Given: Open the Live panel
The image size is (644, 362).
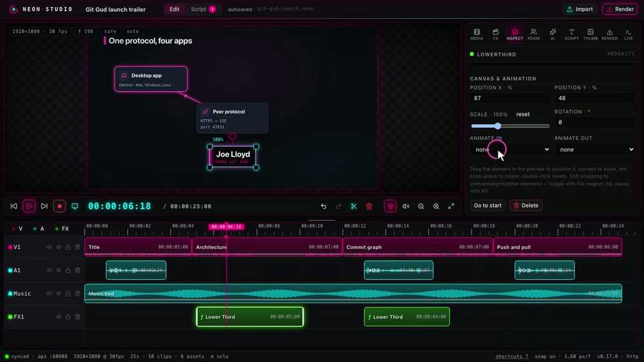Looking at the screenshot, I should pyautogui.click(x=628, y=34).
